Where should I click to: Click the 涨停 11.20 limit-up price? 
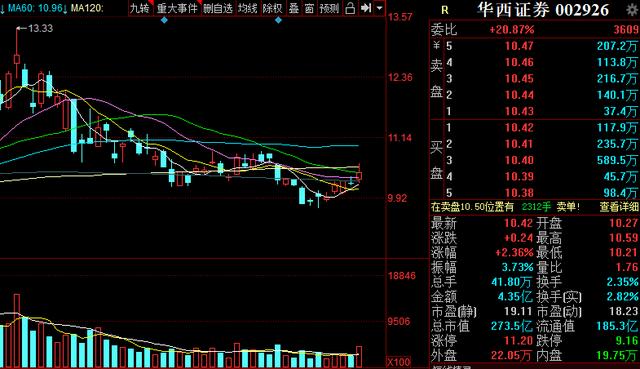(x=518, y=340)
